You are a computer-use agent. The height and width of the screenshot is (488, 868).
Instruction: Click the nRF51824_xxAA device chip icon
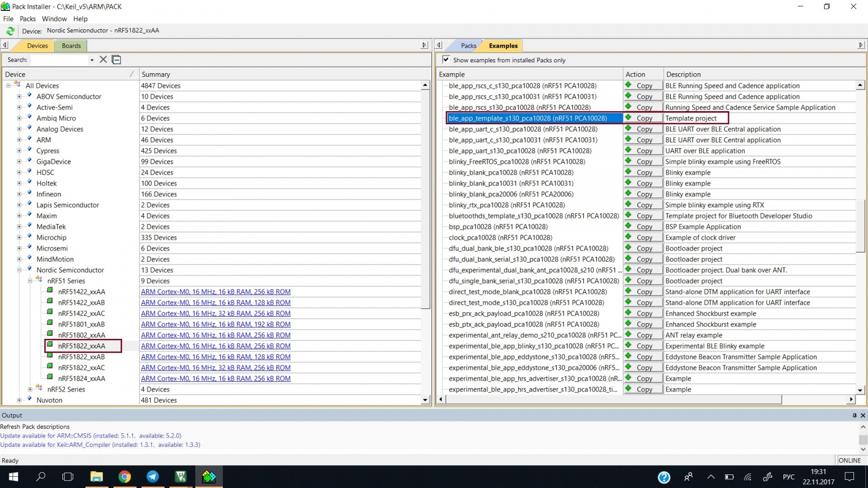50,377
